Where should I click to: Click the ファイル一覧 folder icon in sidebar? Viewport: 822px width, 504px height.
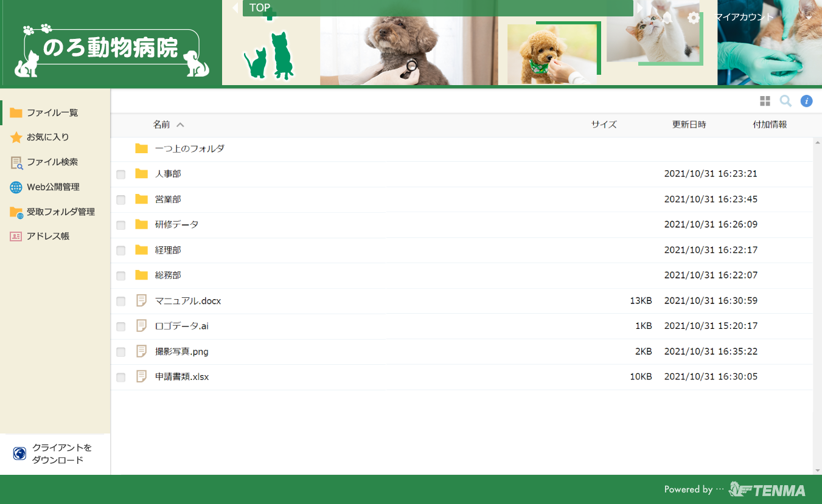(x=16, y=112)
